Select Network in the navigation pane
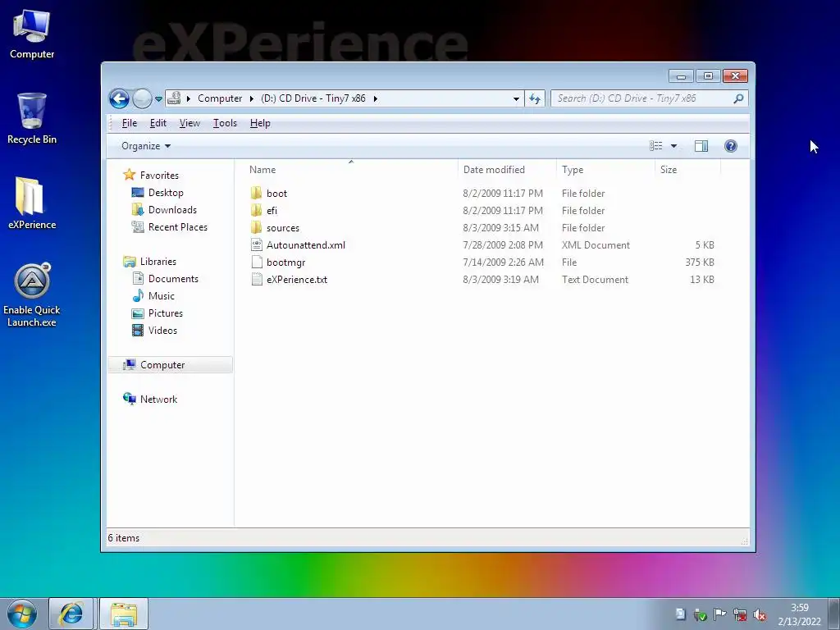The height and width of the screenshot is (630, 840). pos(158,399)
